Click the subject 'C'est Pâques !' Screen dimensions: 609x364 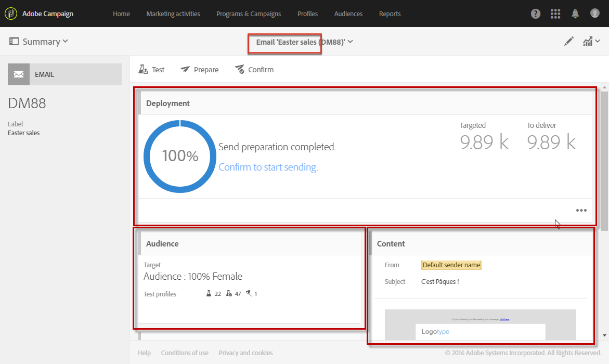point(440,282)
